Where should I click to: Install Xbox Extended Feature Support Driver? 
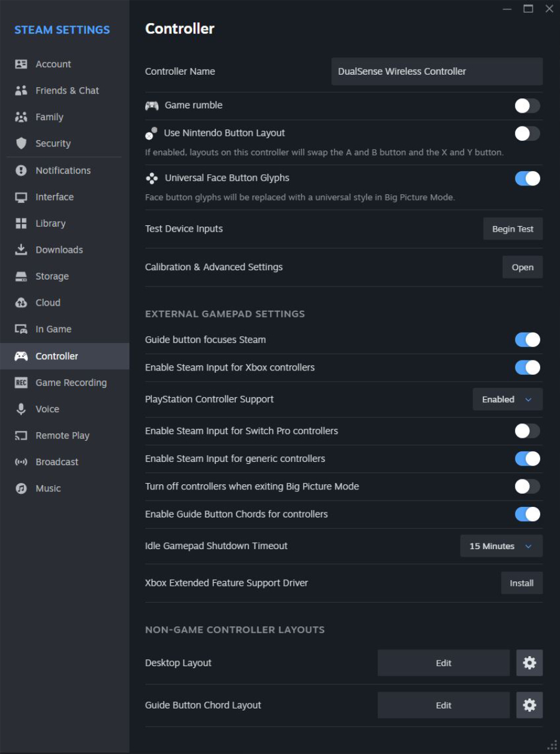click(521, 583)
